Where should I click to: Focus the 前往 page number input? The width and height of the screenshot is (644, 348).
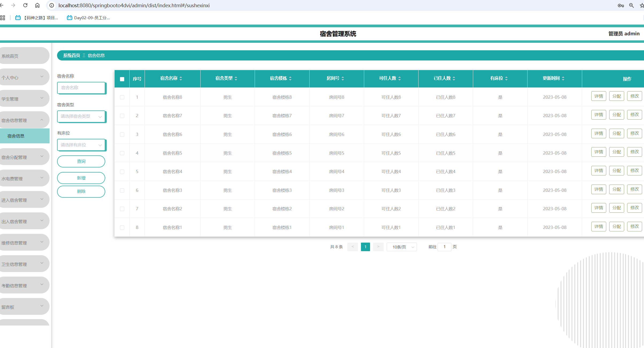[x=445, y=247]
